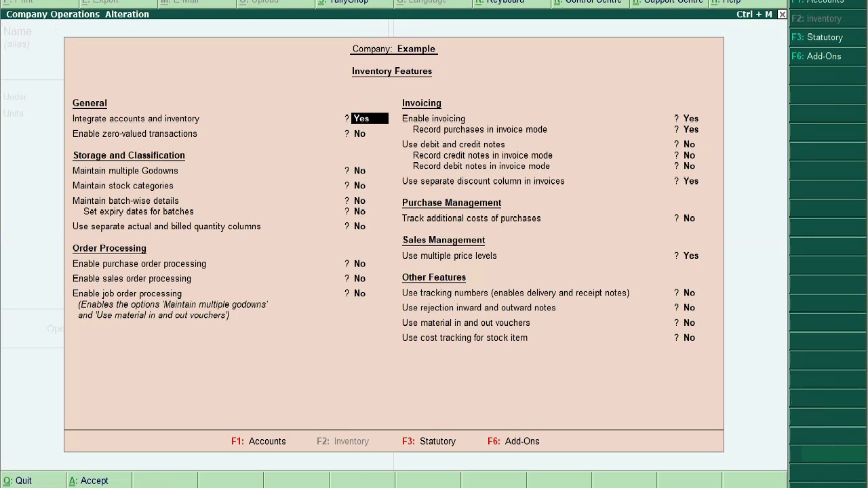This screenshot has width=868, height=488.
Task: Toggle 'Use debit and credit notes' value
Action: pyautogui.click(x=689, y=144)
